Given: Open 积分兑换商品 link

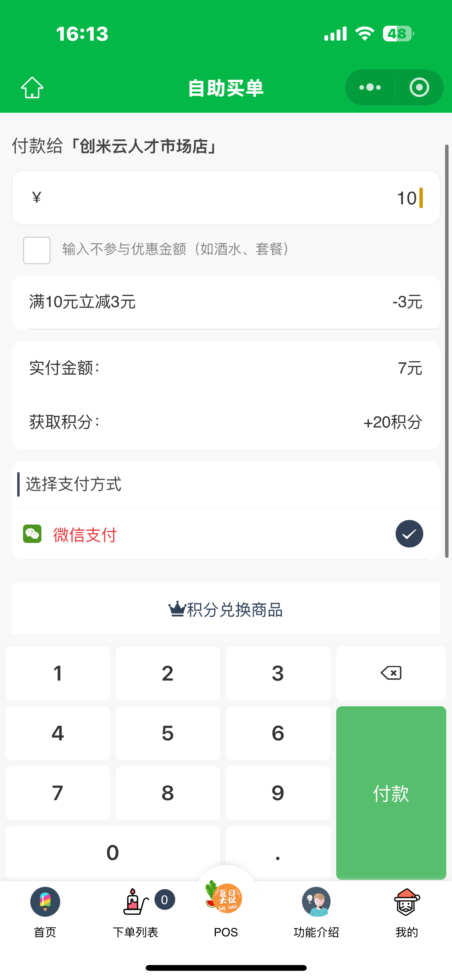Looking at the screenshot, I should click(x=235, y=610).
